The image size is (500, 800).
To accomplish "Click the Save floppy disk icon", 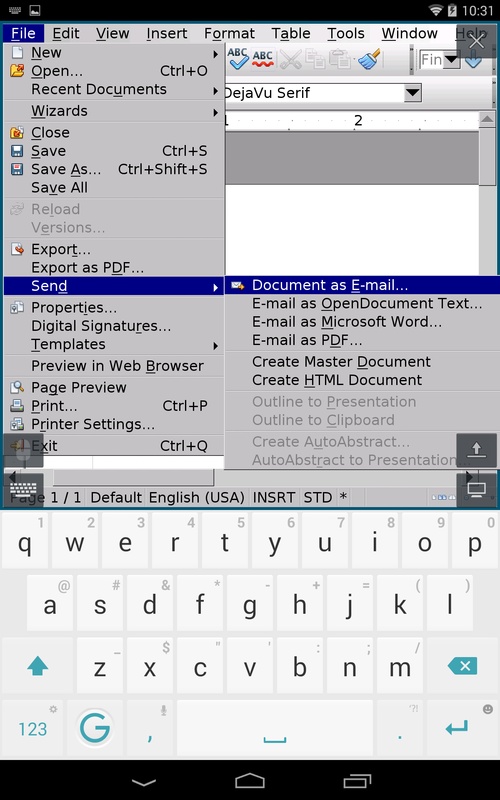I will click(x=17, y=151).
